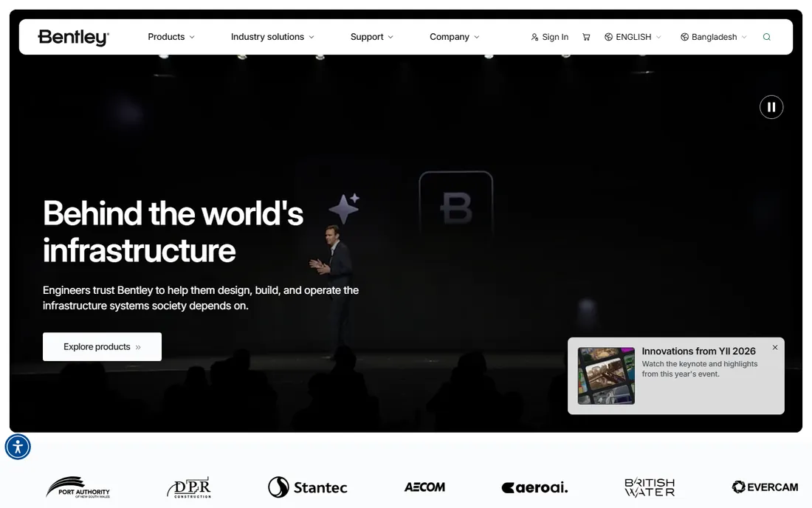Screen dimensions: 812x508
Task: Click the AECOM logo
Action: click(424, 487)
